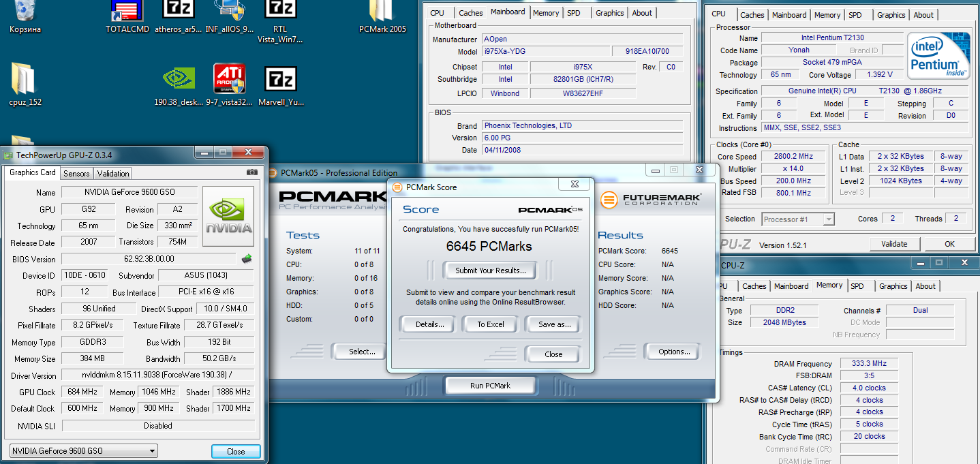
Task: Click the GPU-Z Driver Version field
Action: (157, 375)
